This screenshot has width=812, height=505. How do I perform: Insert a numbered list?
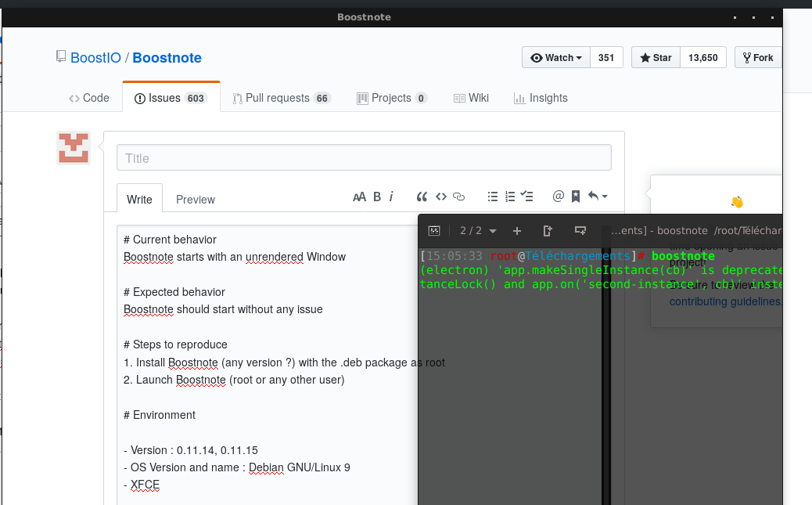[509, 197]
